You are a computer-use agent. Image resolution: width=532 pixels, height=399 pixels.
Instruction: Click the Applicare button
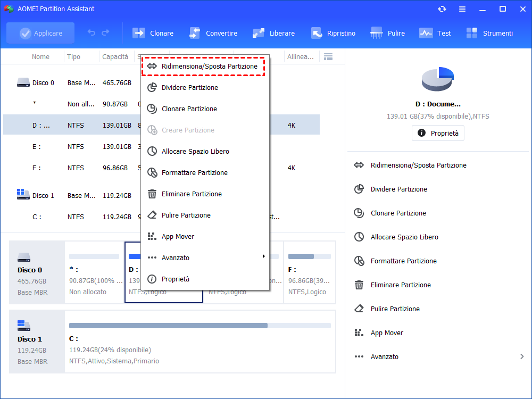(x=40, y=33)
